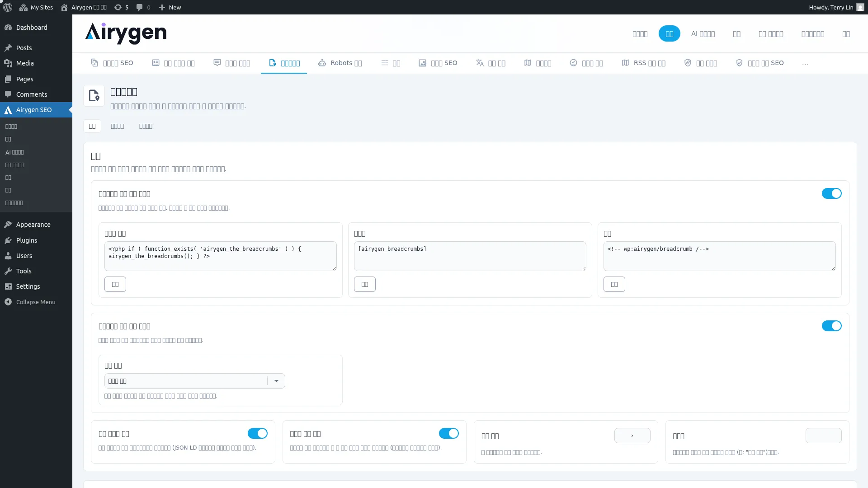
Task: Click the Tools wrench icon
Action: (8, 271)
